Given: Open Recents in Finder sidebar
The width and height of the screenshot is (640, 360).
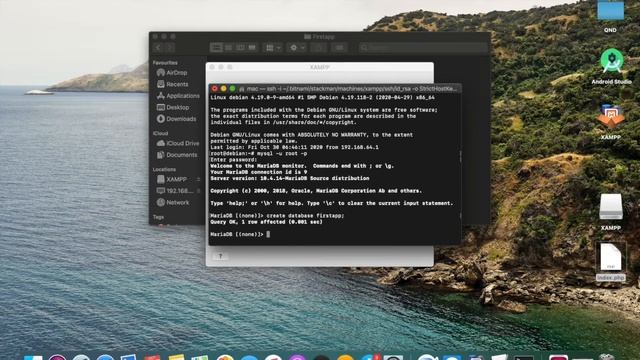Looking at the screenshot, I should pyautogui.click(x=173, y=84).
